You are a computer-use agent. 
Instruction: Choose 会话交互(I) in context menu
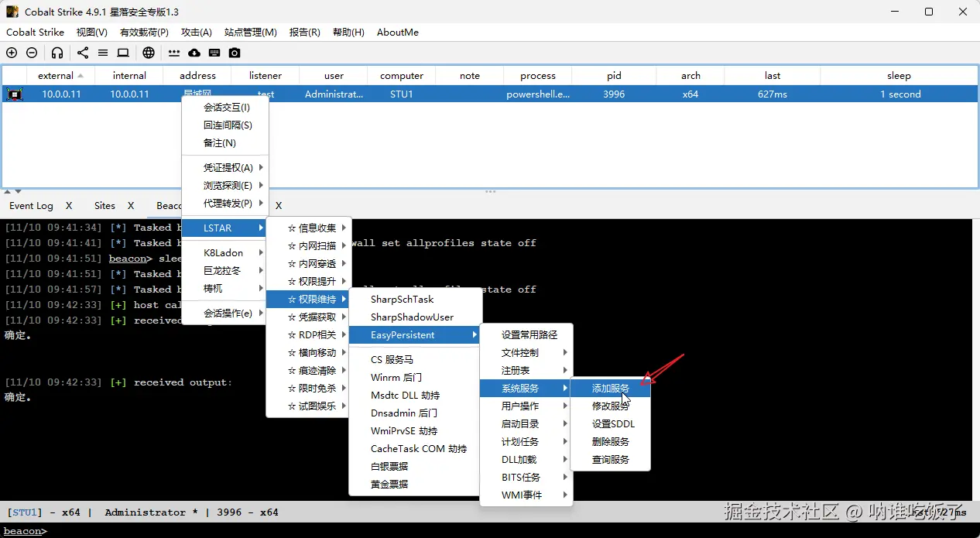click(x=225, y=108)
